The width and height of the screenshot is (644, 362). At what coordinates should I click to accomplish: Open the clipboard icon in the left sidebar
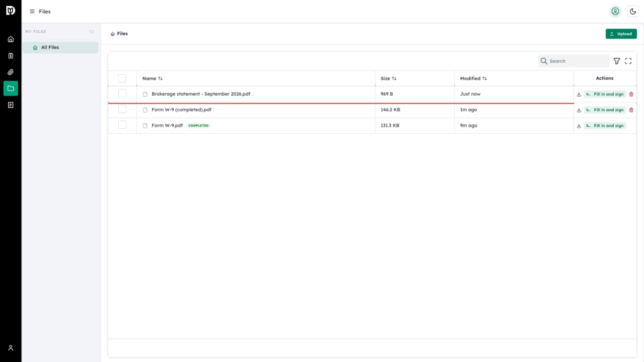(11, 56)
